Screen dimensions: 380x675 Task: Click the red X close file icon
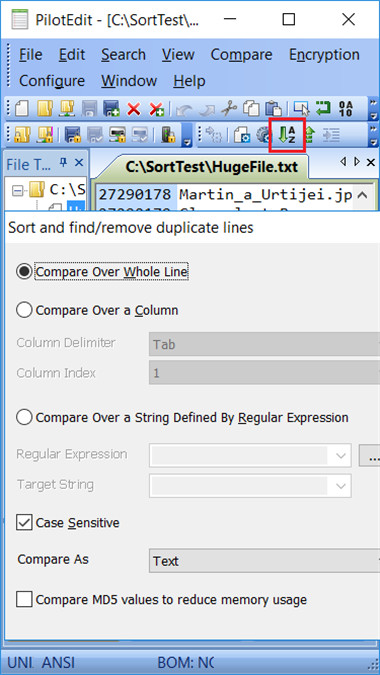click(x=134, y=109)
